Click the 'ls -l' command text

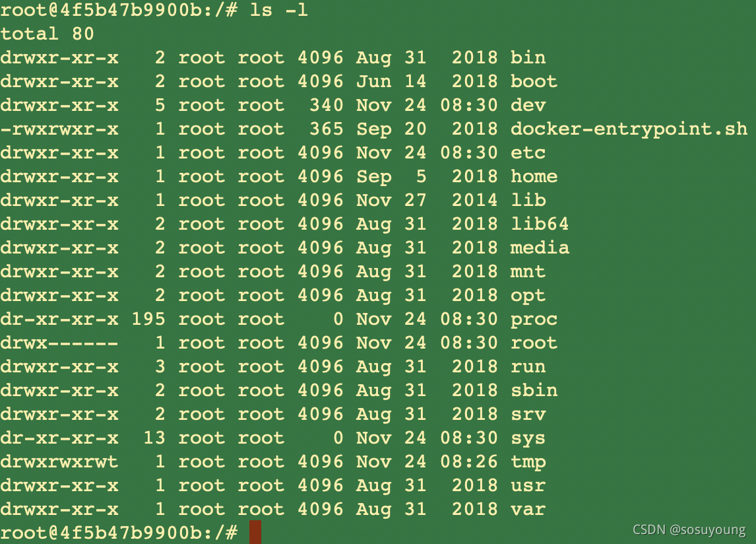pyautogui.click(x=278, y=10)
